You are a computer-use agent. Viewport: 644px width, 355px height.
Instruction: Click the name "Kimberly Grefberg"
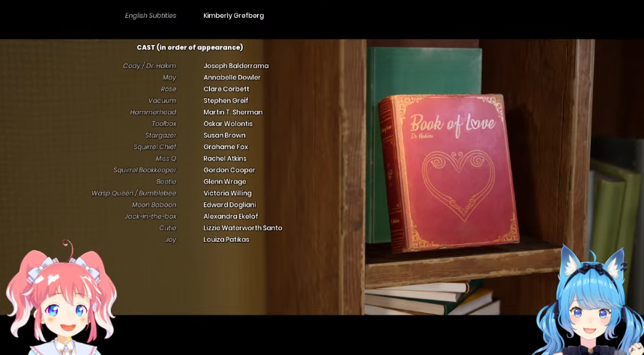[x=234, y=16]
